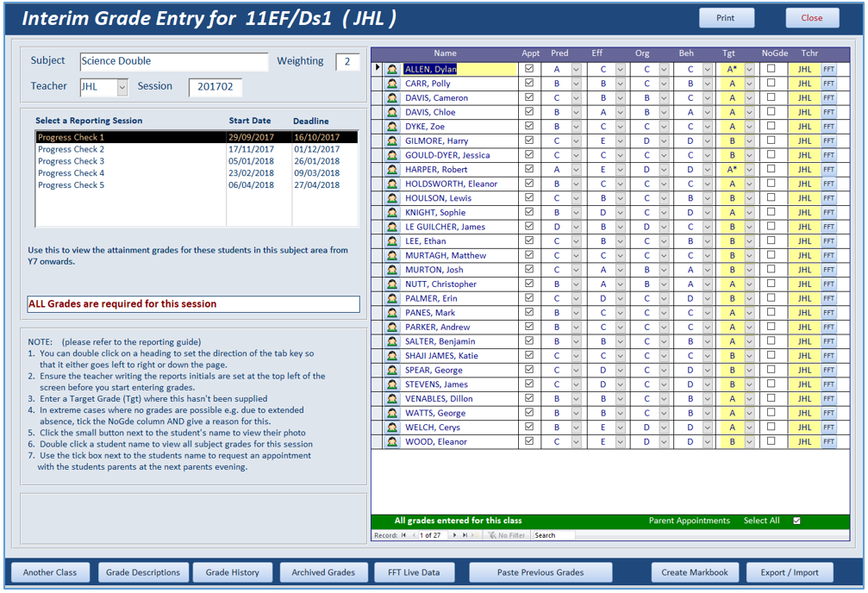This screenshot has width=868, height=593.
Task: View photo icon for CARR, Polly
Action: click(392, 84)
